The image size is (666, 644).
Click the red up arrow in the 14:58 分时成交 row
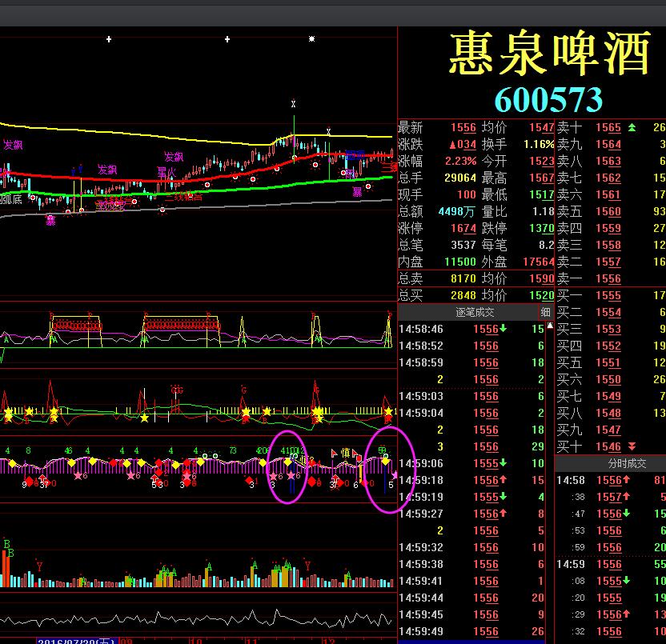[626, 479]
